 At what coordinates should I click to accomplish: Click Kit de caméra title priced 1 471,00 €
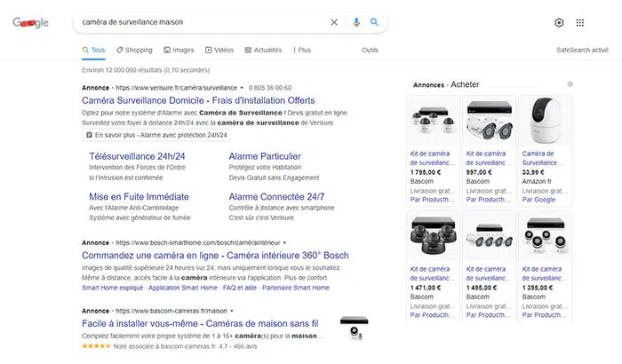pos(433,273)
